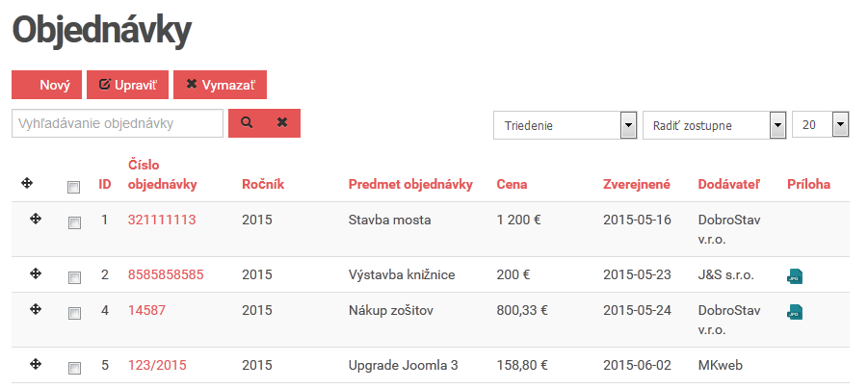This screenshot has width=868, height=389.
Task: Click the magnifier search icon button
Action: 247,123
